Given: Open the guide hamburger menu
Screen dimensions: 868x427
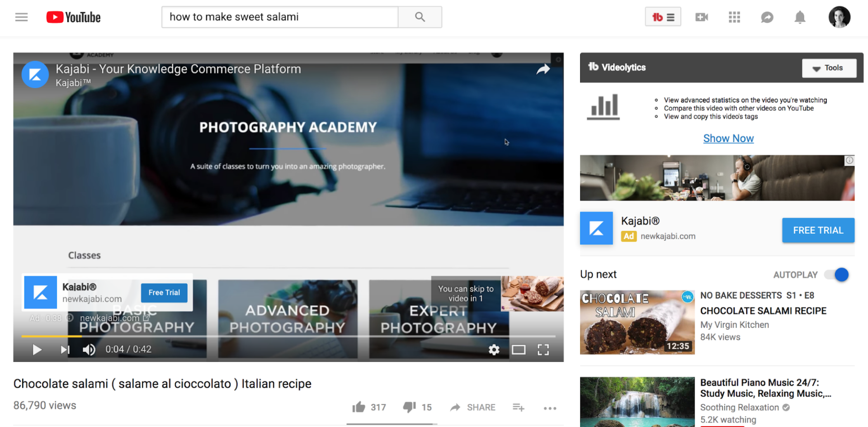Looking at the screenshot, I should (x=21, y=17).
